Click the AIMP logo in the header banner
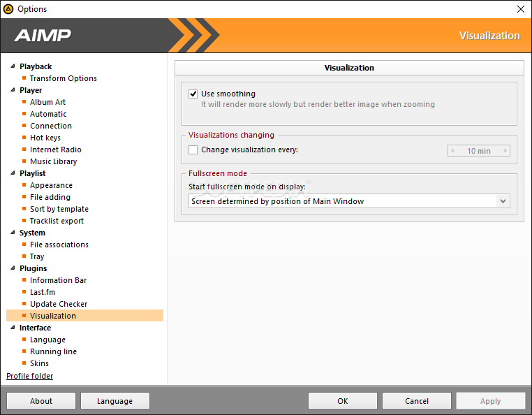 click(x=43, y=36)
